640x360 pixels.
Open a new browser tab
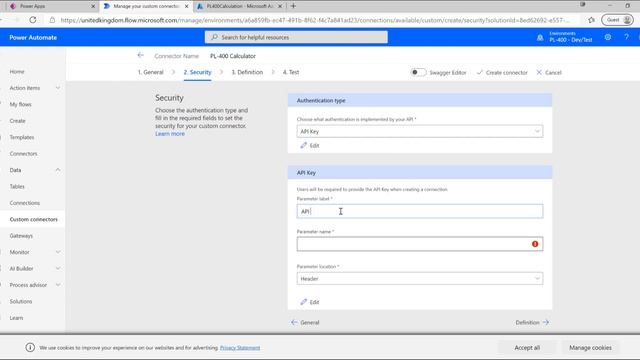click(x=293, y=6)
